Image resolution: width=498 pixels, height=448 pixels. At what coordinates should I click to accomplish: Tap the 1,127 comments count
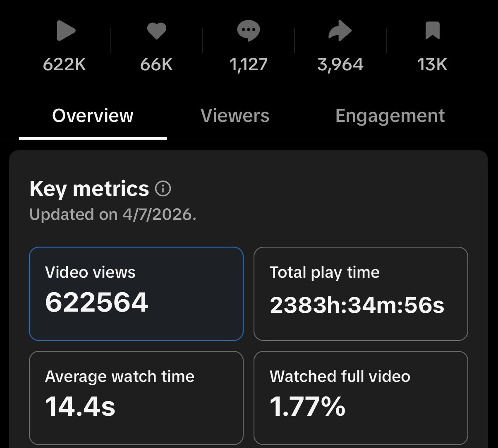(248, 64)
